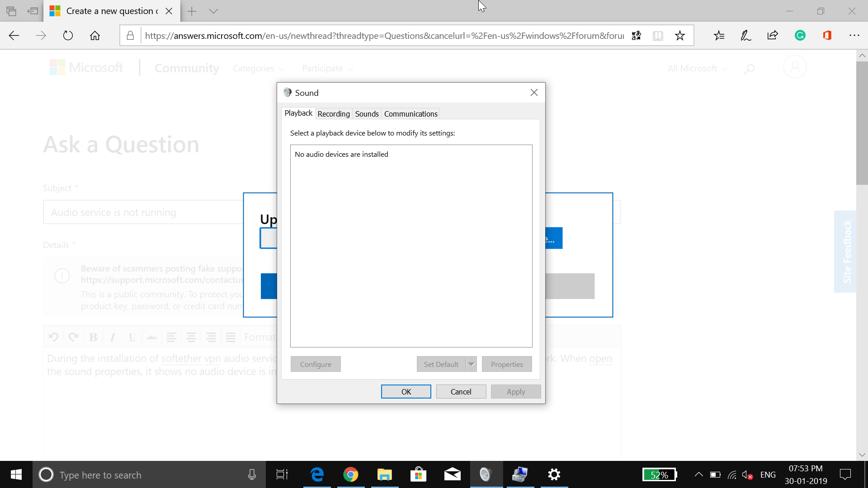868x488 pixels.
Task: Select the Sounds tab
Action: point(367,114)
